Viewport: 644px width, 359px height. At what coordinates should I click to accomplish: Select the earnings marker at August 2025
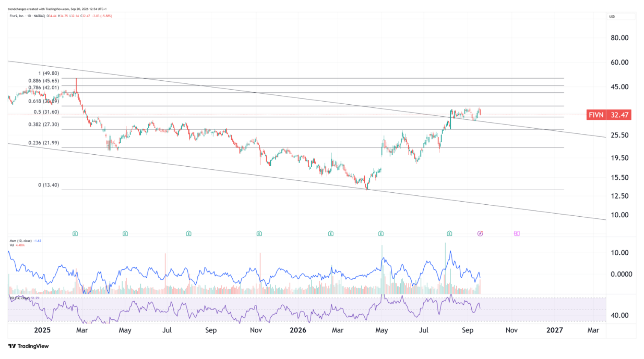point(189,233)
